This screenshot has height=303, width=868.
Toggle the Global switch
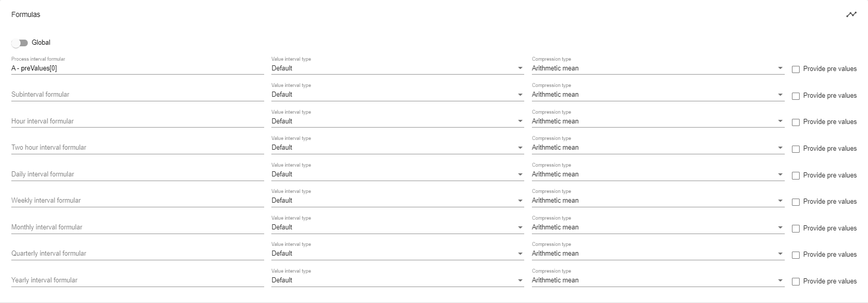(20, 43)
